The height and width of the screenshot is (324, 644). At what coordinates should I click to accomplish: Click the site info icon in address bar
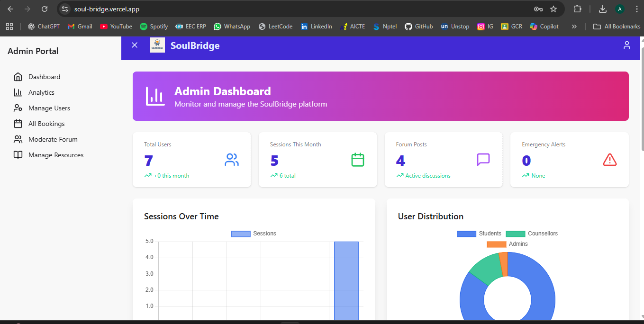tap(65, 9)
